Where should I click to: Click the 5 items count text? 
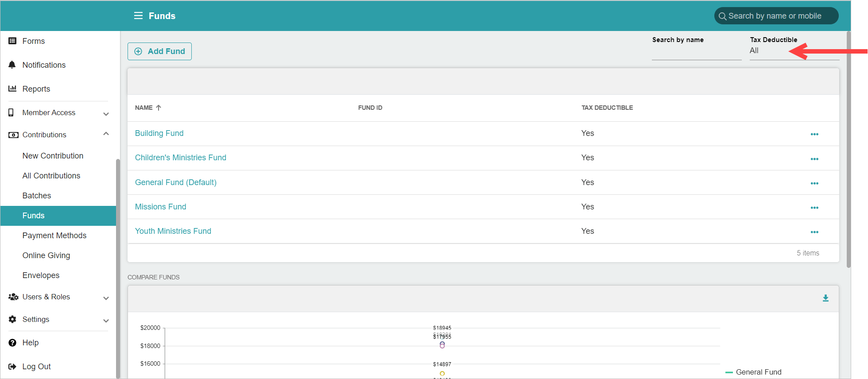click(x=808, y=253)
